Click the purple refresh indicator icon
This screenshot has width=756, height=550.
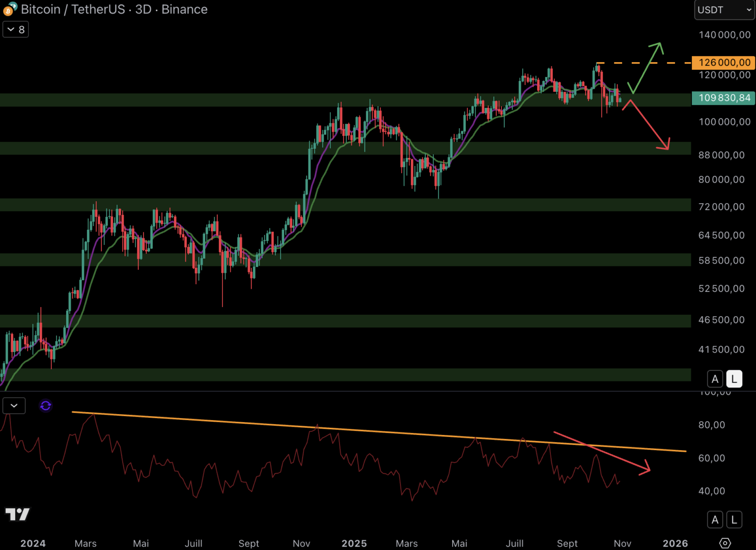(x=46, y=406)
